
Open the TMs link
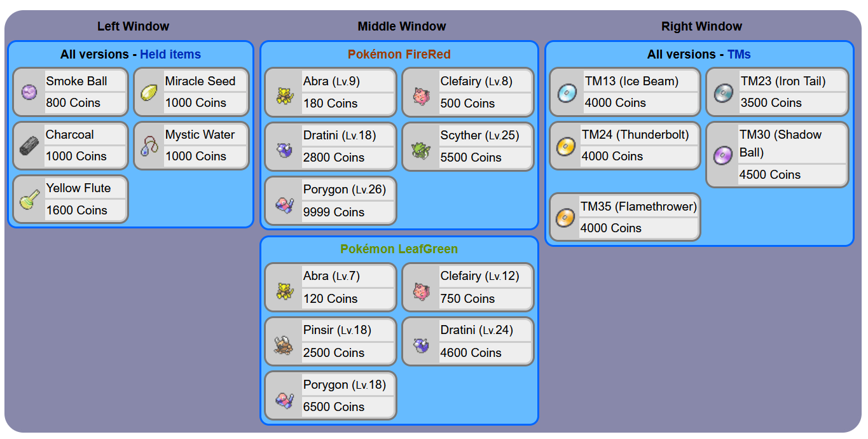click(739, 54)
